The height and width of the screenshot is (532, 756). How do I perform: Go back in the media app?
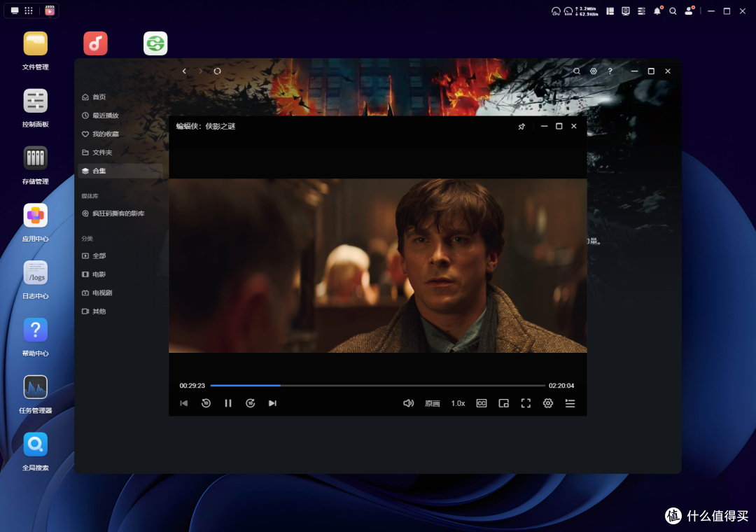click(x=184, y=71)
